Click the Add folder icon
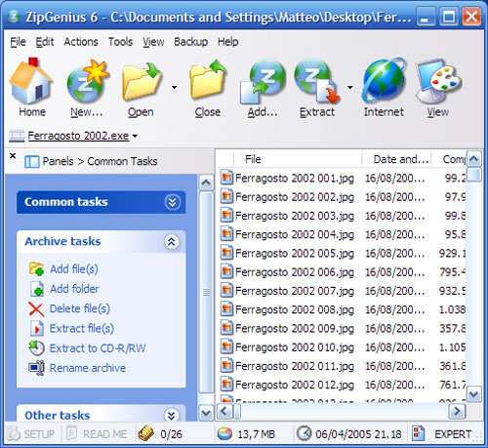The height and width of the screenshot is (448, 488). [x=37, y=289]
